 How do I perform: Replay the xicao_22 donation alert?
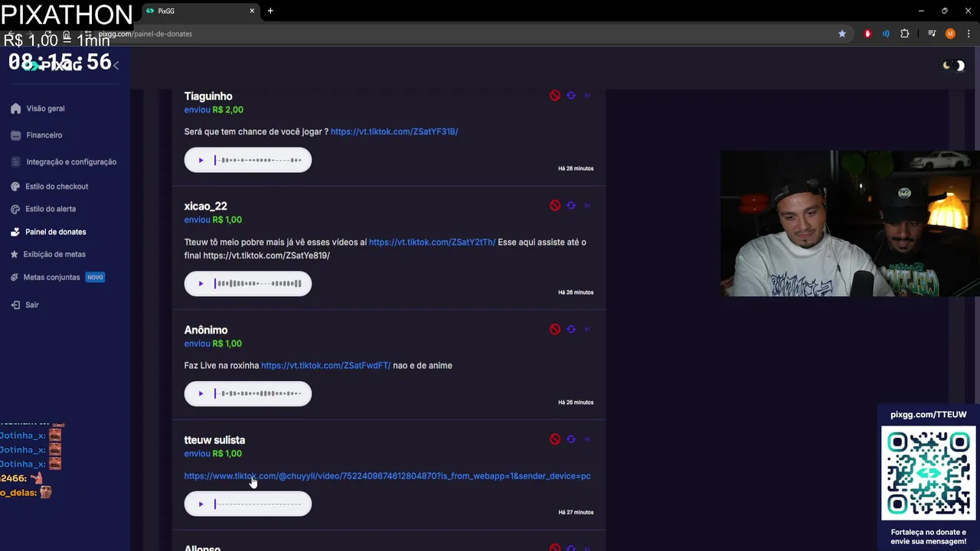(571, 206)
